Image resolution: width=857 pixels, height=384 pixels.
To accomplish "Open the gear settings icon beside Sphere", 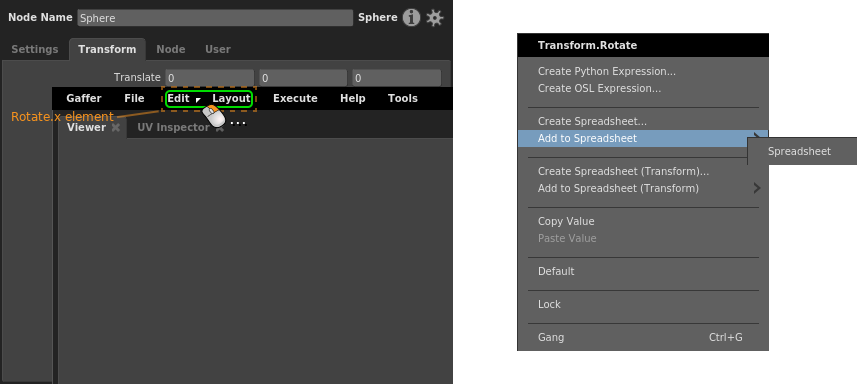I will coord(435,18).
